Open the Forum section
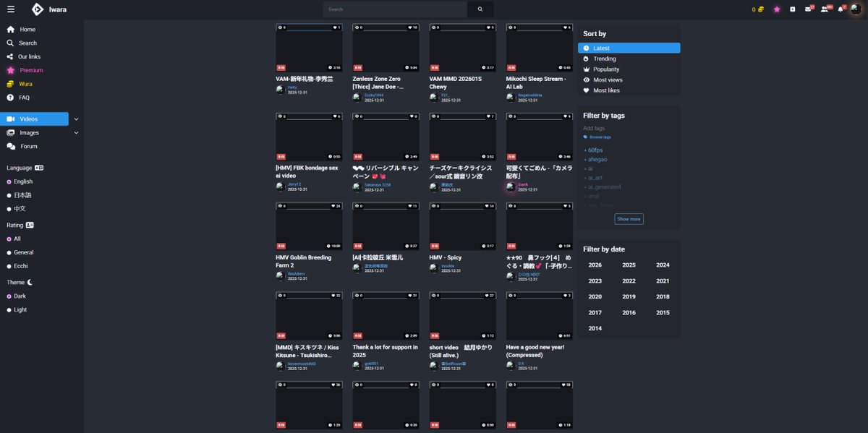The height and width of the screenshot is (433, 868). point(28,147)
